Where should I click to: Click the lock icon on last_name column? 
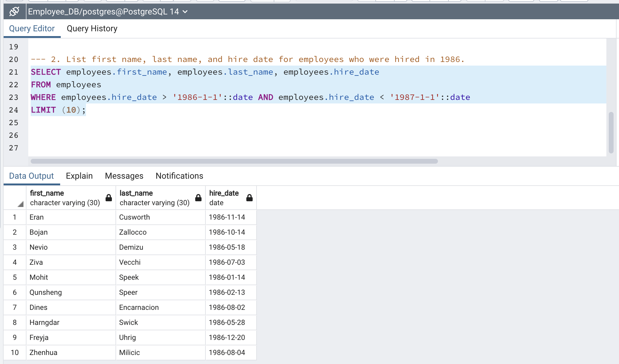click(x=198, y=198)
